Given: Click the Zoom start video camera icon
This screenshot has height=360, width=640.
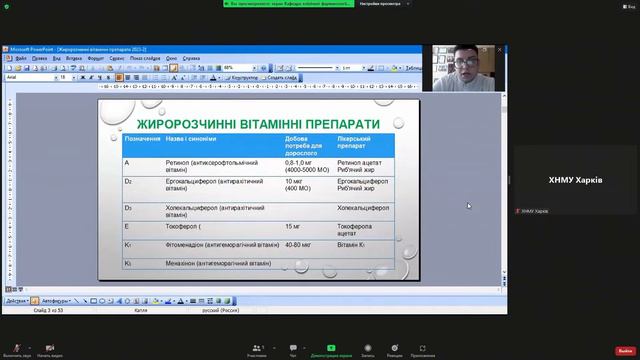Looking at the screenshot, I should click(x=50, y=348).
